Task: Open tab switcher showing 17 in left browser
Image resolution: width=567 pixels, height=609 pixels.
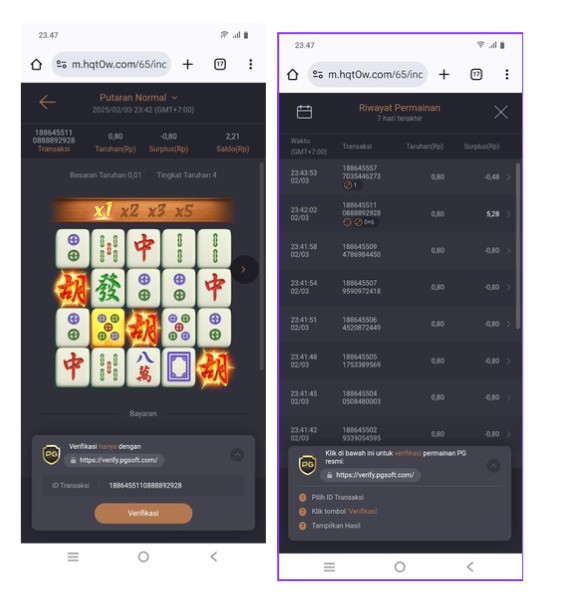Action: pyautogui.click(x=220, y=64)
